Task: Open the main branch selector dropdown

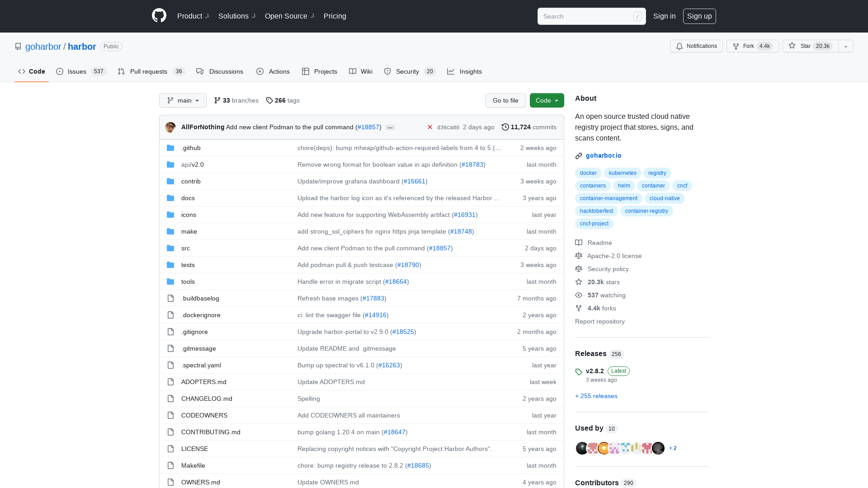Action: pyautogui.click(x=183, y=100)
